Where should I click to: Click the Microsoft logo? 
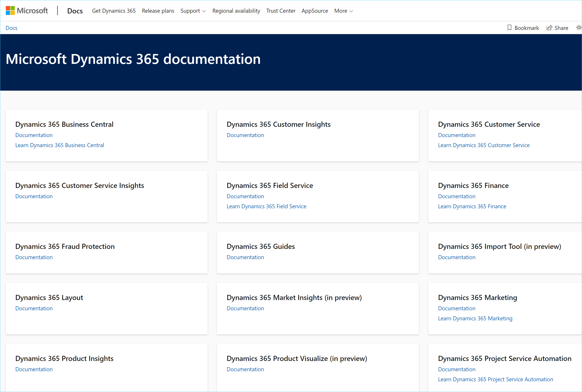point(27,11)
